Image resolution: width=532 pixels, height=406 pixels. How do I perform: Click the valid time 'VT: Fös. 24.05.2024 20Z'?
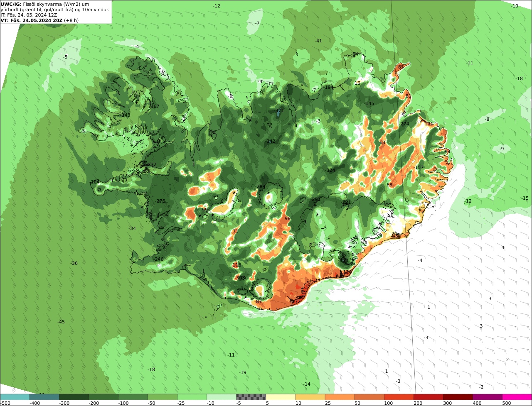pos(32,20)
